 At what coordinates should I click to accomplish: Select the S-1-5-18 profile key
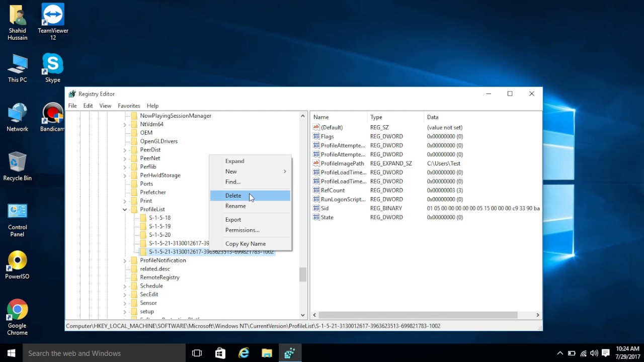[x=159, y=218]
